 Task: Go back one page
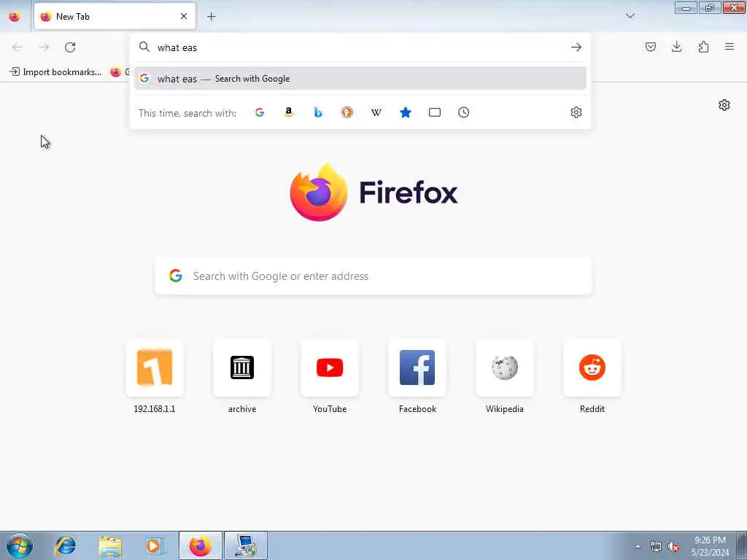(x=18, y=47)
